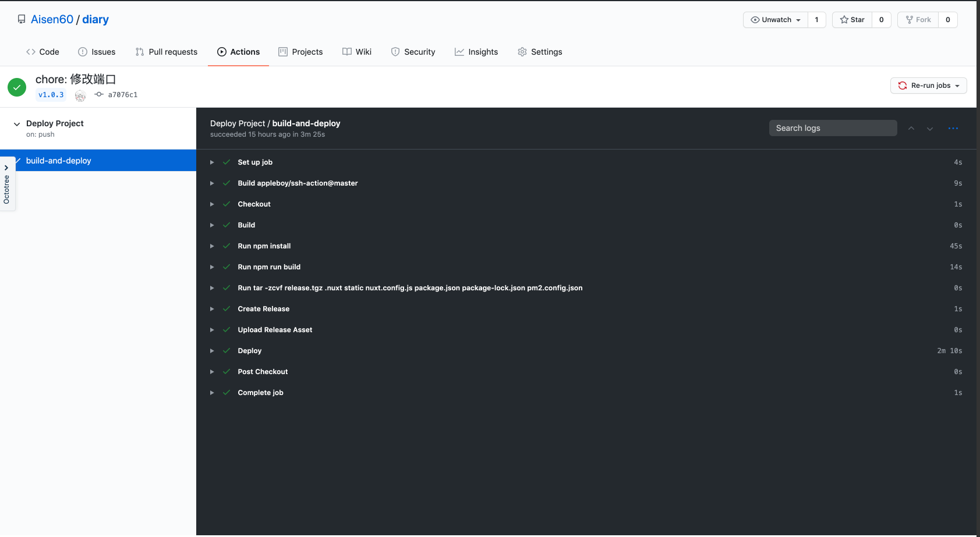The height and width of the screenshot is (537, 980).
Task: Click the Set up job label
Action: (255, 162)
